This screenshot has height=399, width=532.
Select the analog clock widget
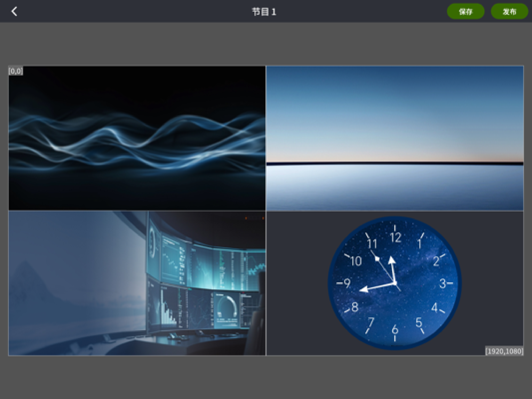tap(395, 283)
